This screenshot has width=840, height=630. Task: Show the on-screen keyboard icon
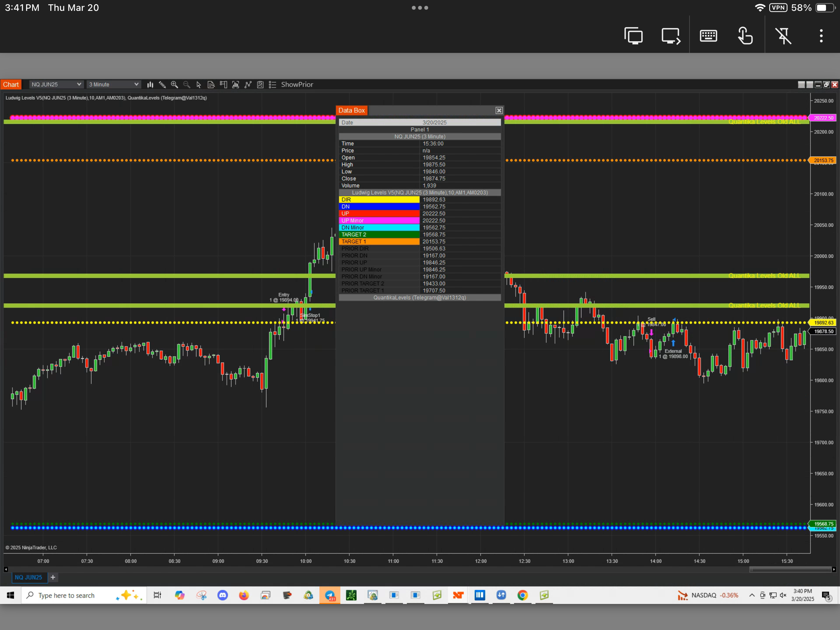(708, 36)
